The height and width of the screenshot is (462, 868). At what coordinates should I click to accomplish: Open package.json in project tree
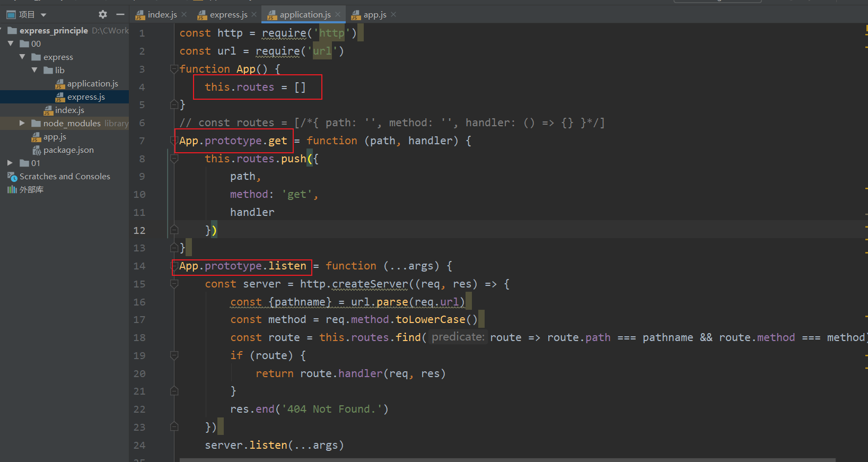(68, 150)
